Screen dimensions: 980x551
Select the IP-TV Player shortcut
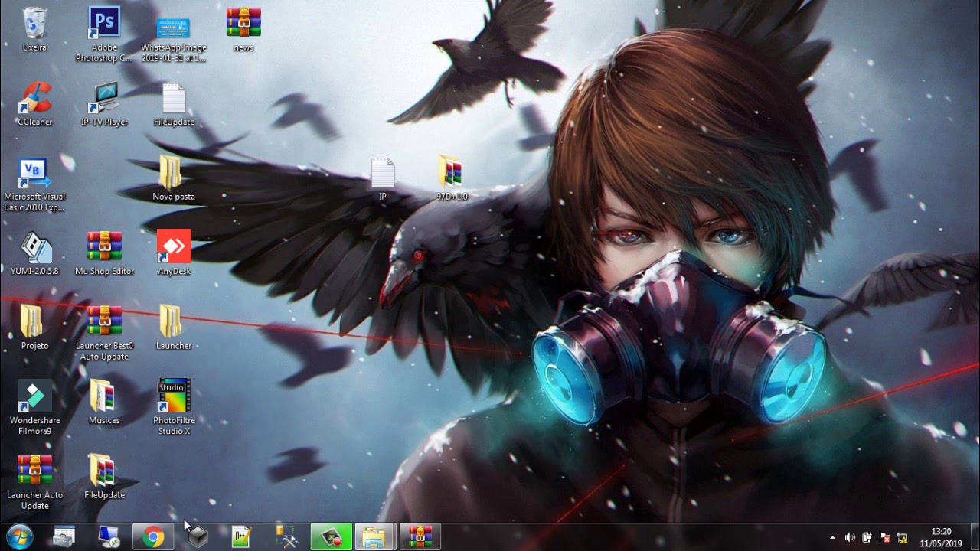[x=104, y=97]
